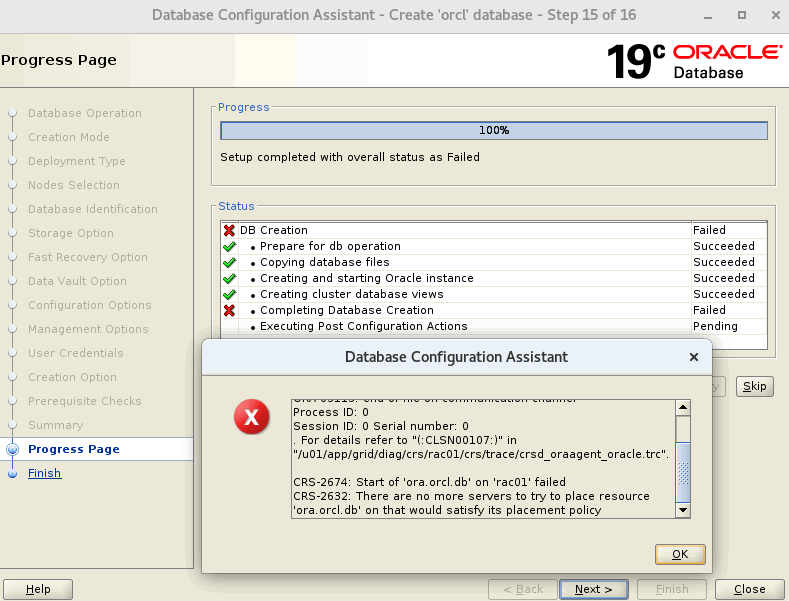The image size is (789, 601).
Task: Open the Help button
Action: pos(38,589)
